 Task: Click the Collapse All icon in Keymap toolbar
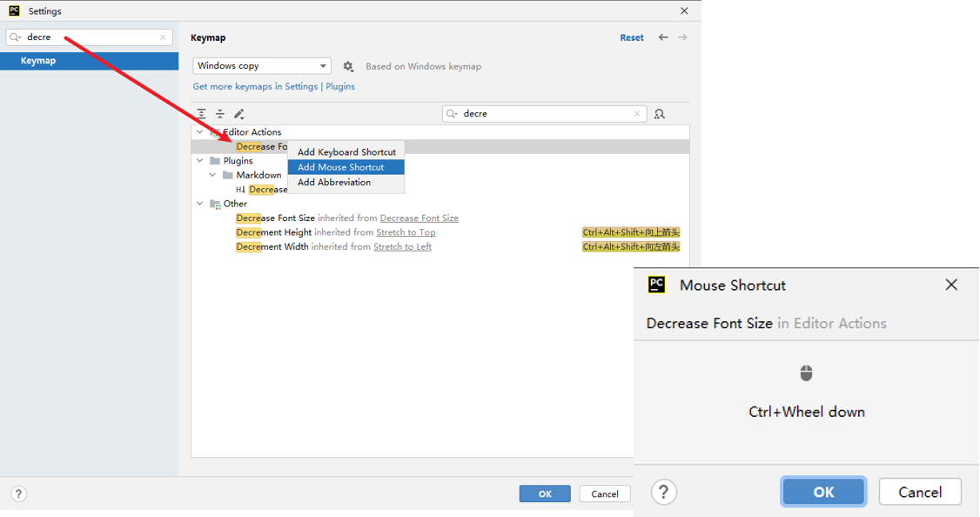pyautogui.click(x=220, y=114)
